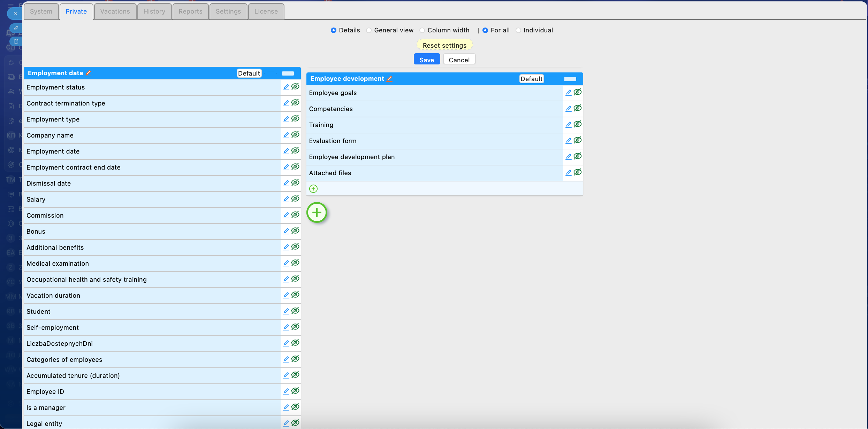This screenshot has width=868, height=429.
Task: Select the General view radio option
Action: [x=369, y=30]
